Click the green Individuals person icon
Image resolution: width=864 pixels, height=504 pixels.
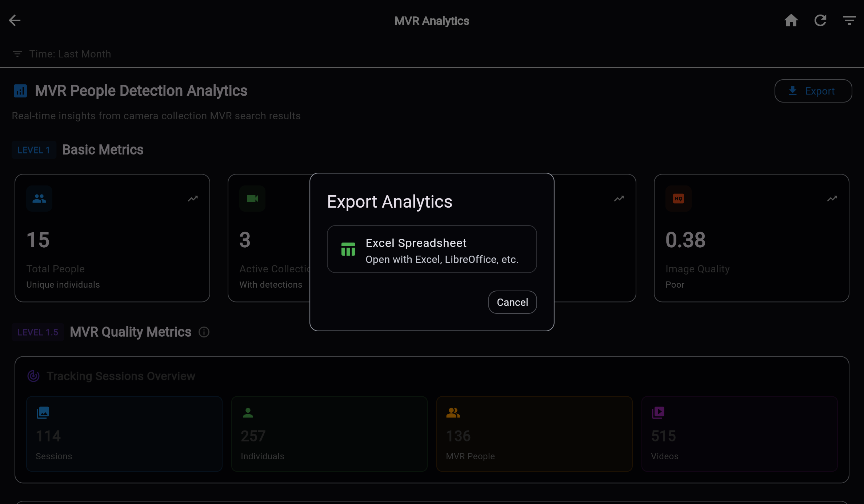247,413
